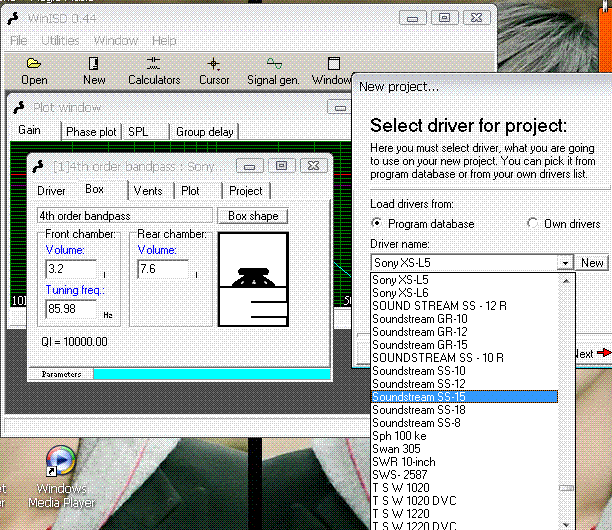The image size is (612, 530).
Task: Open the Help menu
Action: (164, 41)
